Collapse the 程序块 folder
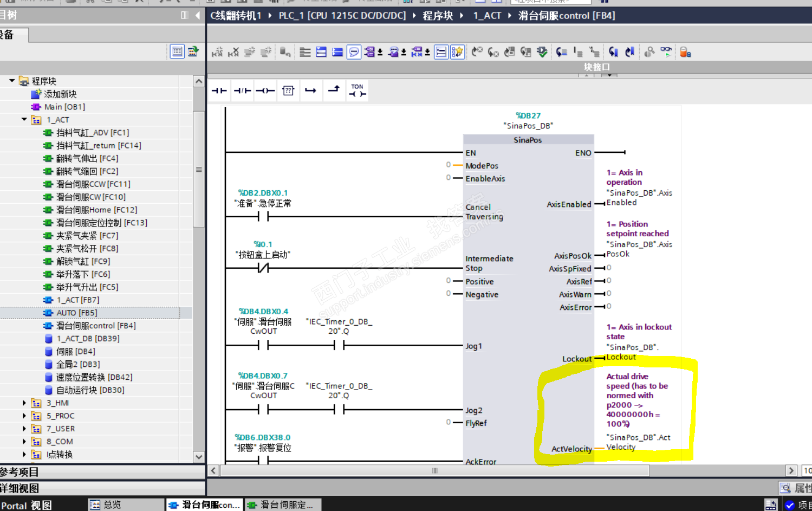This screenshot has width=812, height=511. point(12,81)
